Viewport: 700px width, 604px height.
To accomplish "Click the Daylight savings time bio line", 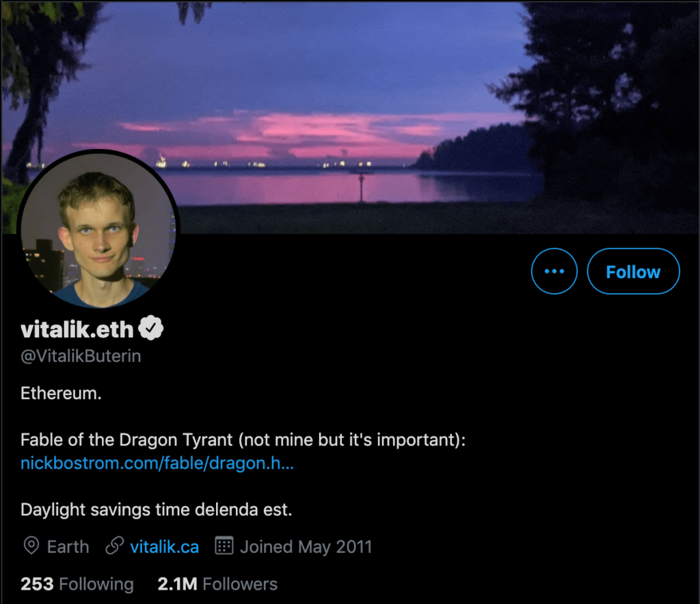I will tap(157, 510).
